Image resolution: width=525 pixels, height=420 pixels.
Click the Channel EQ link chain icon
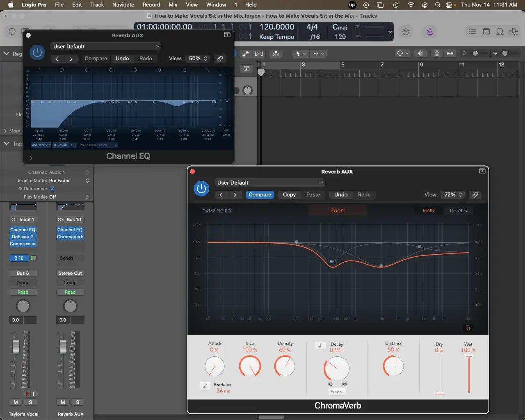(220, 59)
